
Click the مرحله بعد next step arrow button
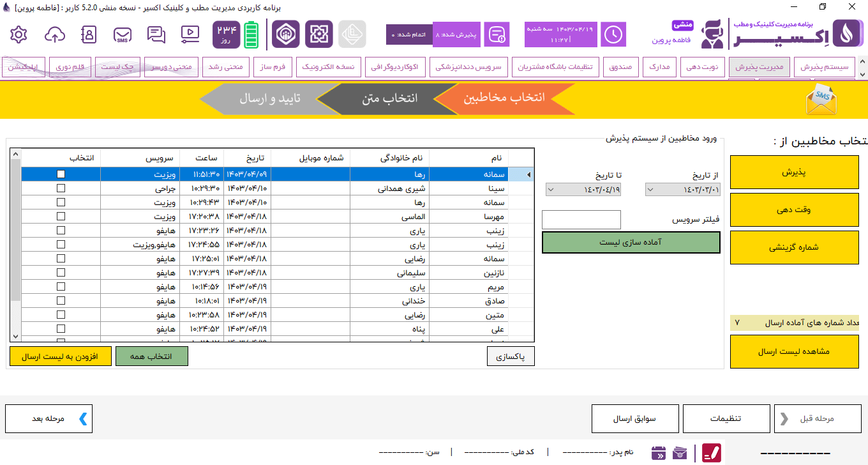[x=49, y=419]
